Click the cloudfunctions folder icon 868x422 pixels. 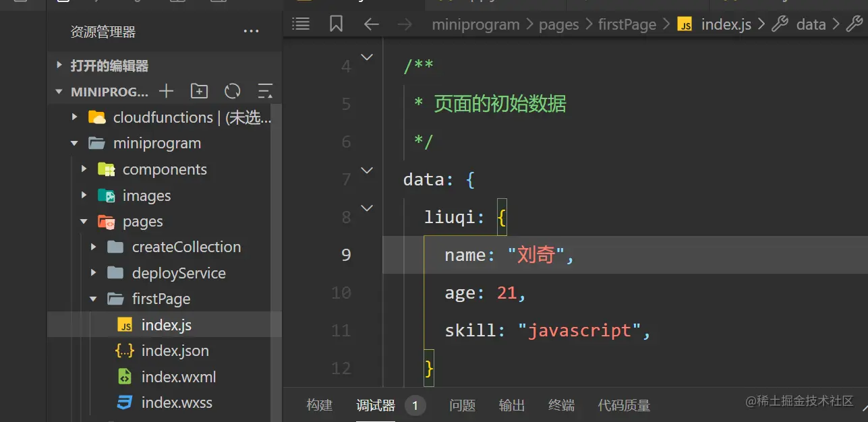(x=97, y=117)
